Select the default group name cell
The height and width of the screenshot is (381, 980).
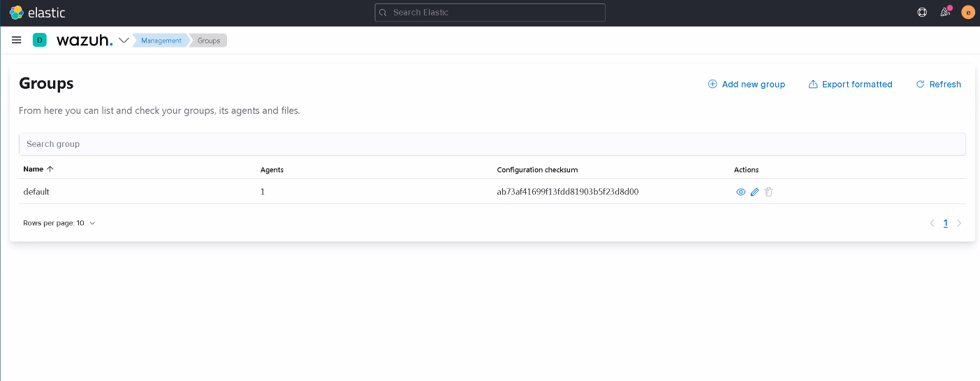coord(36,192)
